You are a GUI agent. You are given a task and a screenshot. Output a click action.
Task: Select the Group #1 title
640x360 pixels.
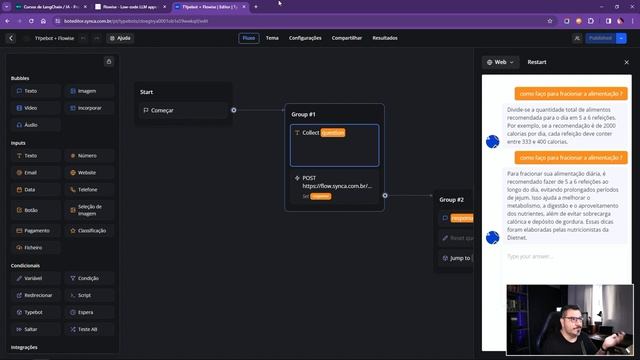[303, 114]
